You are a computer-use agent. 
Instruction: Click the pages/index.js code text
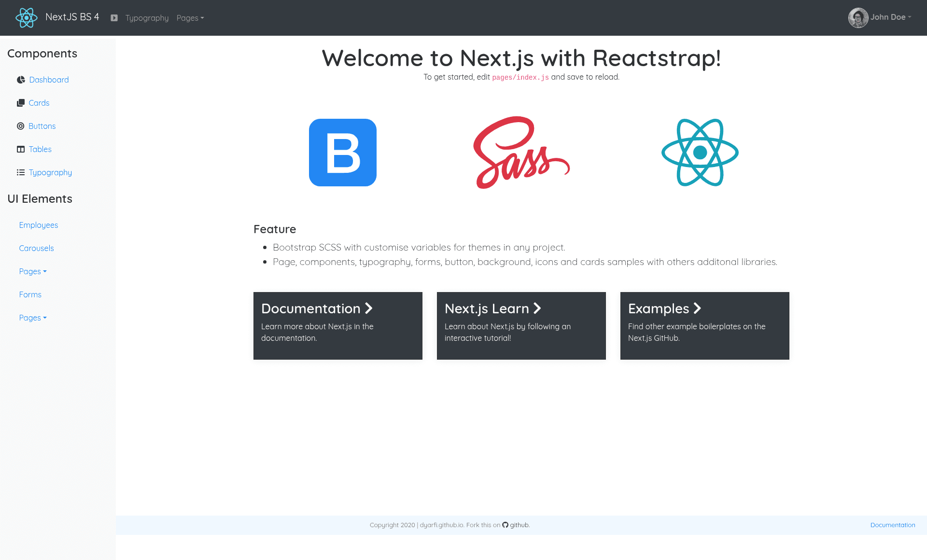point(520,77)
